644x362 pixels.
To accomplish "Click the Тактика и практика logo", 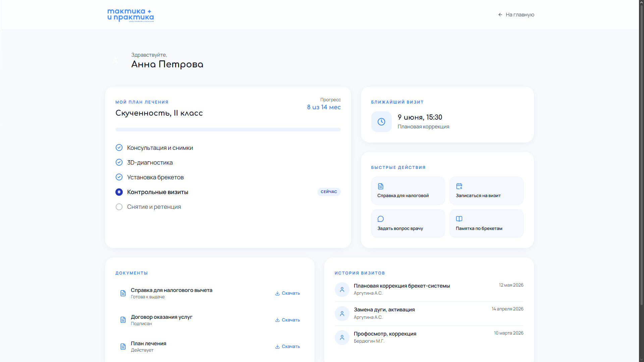I will click(x=130, y=15).
